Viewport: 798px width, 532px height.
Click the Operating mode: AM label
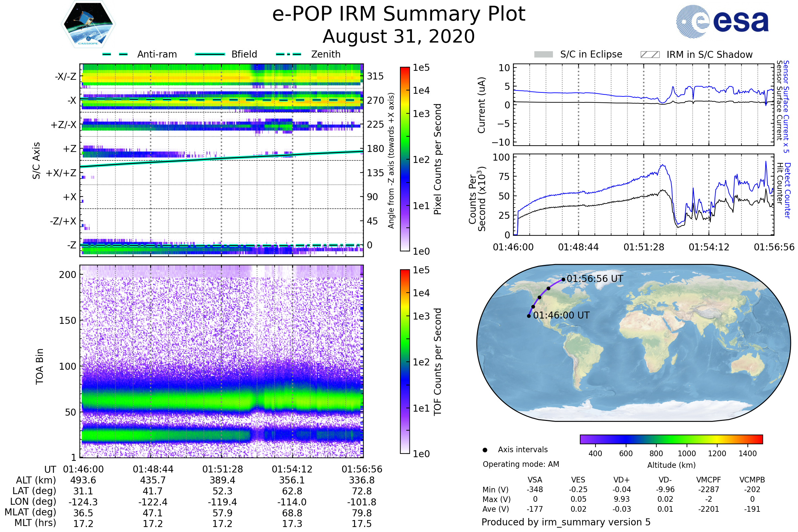coord(521,464)
